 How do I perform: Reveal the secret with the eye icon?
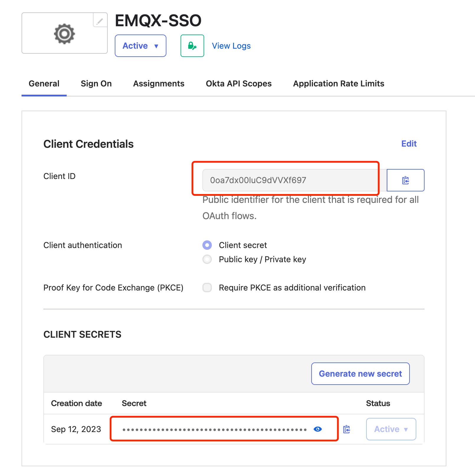coord(317,429)
